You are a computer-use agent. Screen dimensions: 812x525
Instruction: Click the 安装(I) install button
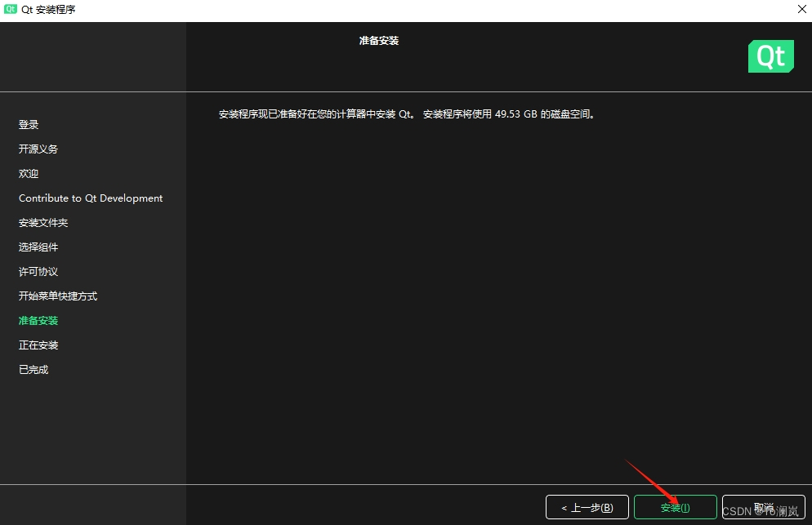coord(676,507)
